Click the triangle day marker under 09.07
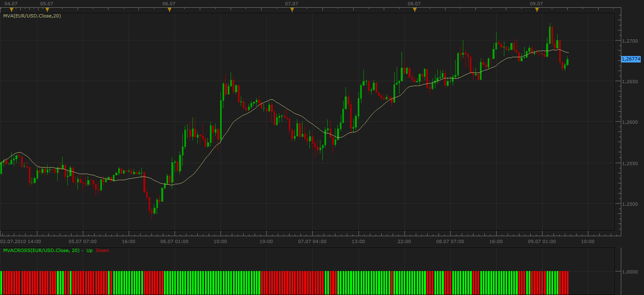This screenshot has width=644, height=295. pos(537,10)
